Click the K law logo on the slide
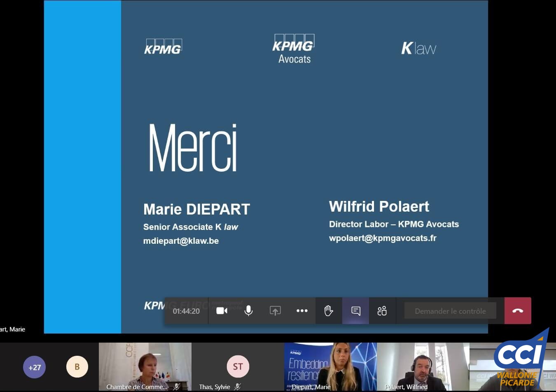 pos(418,48)
